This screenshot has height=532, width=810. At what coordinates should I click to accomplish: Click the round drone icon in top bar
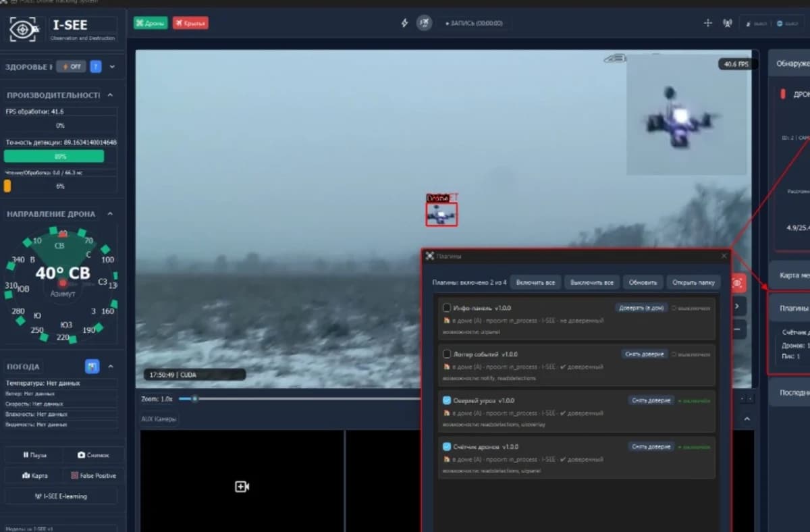[x=424, y=23]
